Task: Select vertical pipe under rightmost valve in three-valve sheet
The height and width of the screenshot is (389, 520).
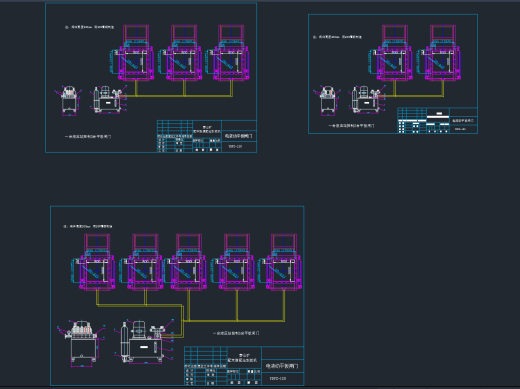Action: 231,88
